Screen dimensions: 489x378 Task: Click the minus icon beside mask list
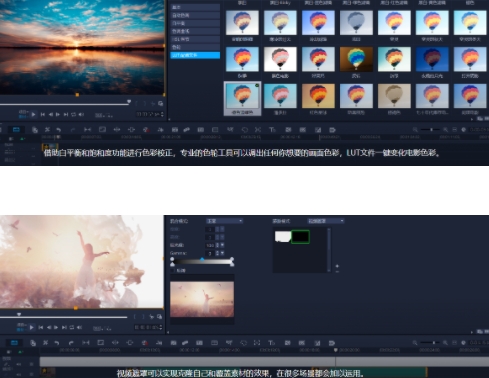337,272
